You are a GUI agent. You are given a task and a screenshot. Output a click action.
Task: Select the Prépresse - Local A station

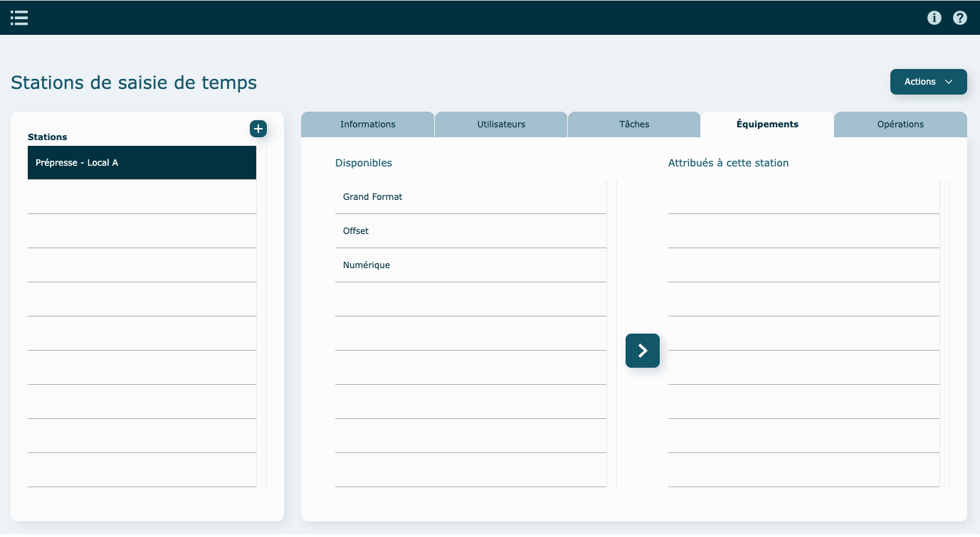[x=142, y=163]
